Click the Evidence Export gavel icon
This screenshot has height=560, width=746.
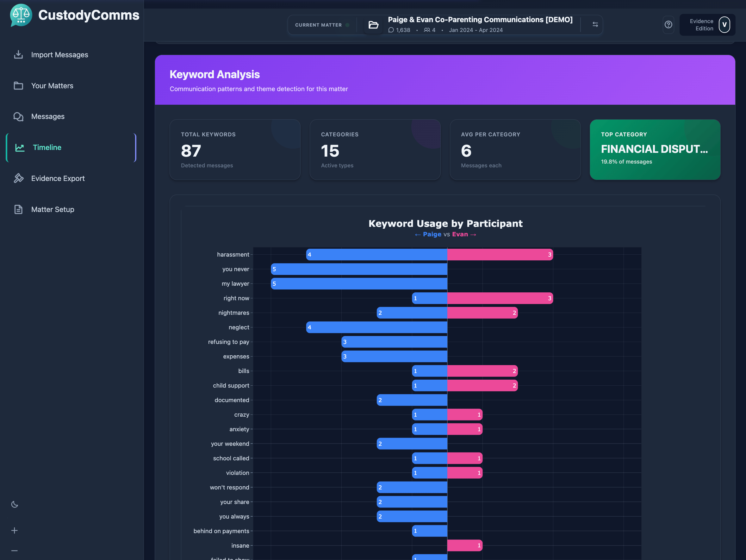[19, 178]
